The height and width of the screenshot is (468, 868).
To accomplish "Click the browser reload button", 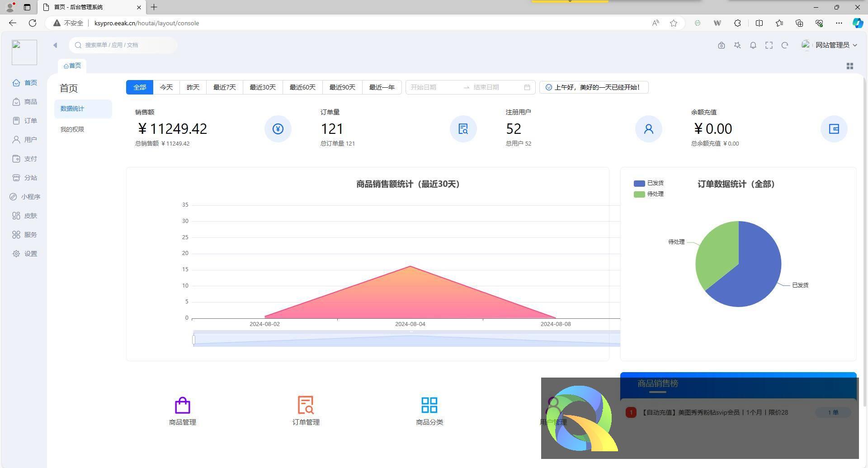I will pyautogui.click(x=33, y=23).
